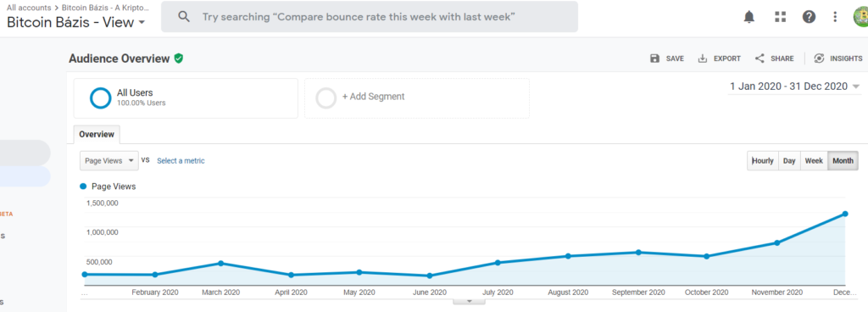The height and width of the screenshot is (312, 868).
Task: Click the search magnifier icon
Action: pos(184,17)
